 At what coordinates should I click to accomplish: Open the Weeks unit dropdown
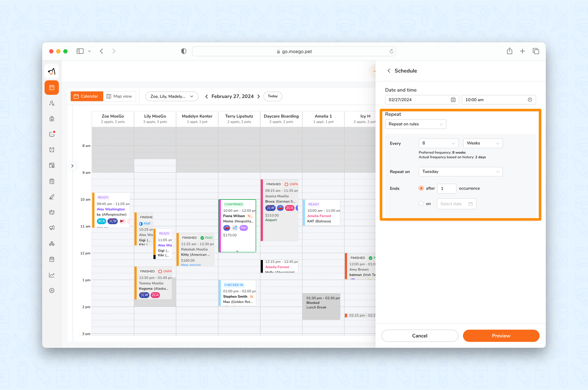pyautogui.click(x=483, y=143)
